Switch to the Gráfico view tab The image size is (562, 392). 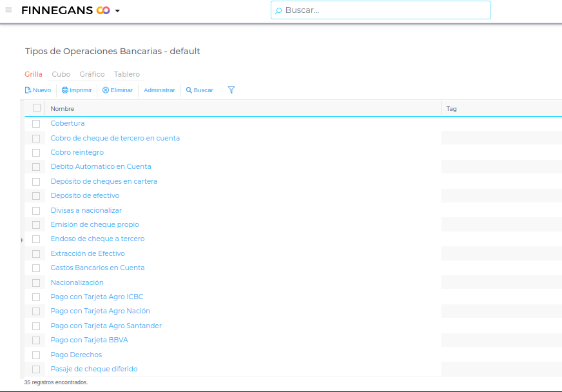pyautogui.click(x=92, y=74)
